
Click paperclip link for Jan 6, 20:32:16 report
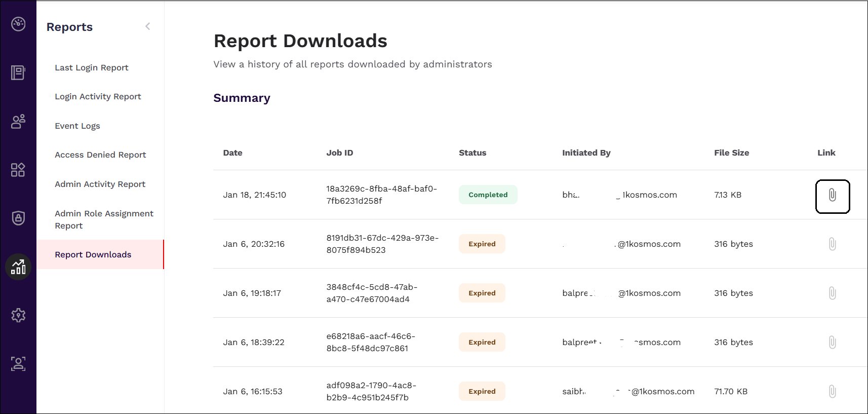pyautogui.click(x=832, y=244)
